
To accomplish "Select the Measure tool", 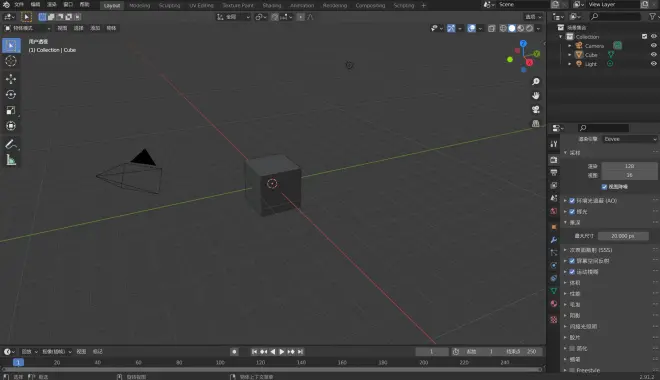I will [x=11, y=160].
